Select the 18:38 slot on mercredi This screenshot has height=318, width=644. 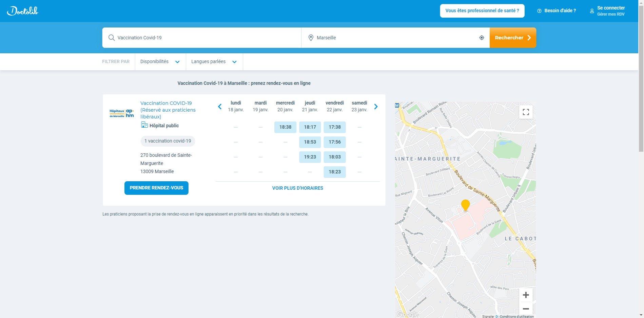click(x=285, y=127)
